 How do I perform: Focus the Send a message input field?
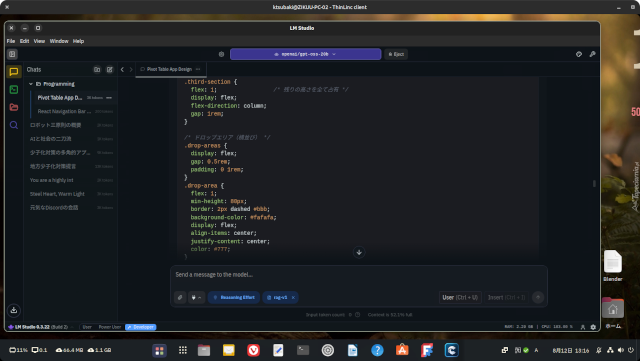click(358, 275)
